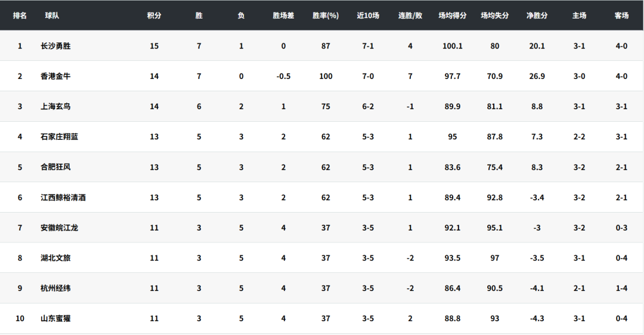The height and width of the screenshot is (335, 644).
Task: Open team 香港金牛
Action: tap(55, 76)
